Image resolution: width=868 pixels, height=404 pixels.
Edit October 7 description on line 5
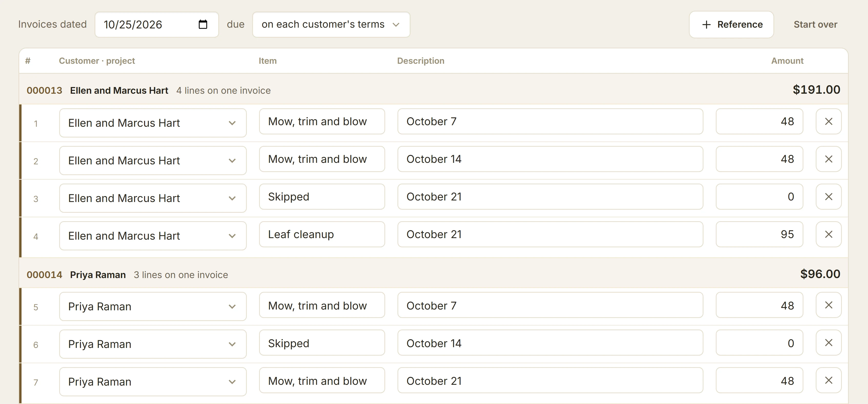(550, 305)
